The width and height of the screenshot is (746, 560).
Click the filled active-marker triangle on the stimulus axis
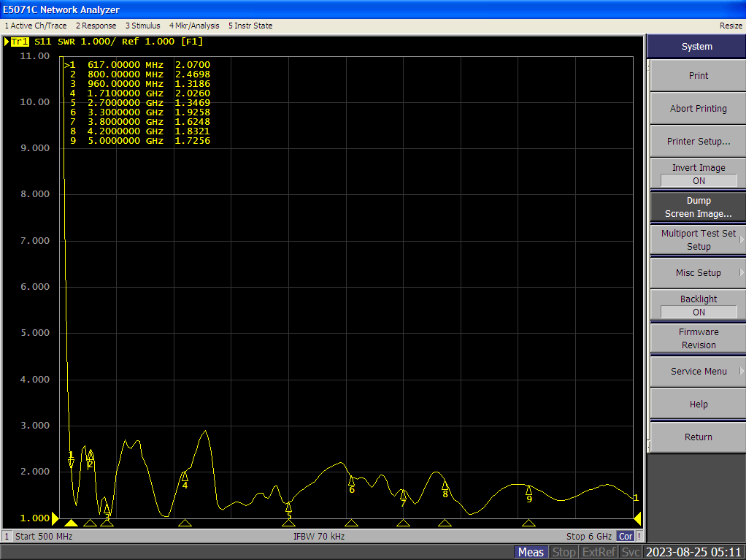pyautogui.click(x=71, y=523)
